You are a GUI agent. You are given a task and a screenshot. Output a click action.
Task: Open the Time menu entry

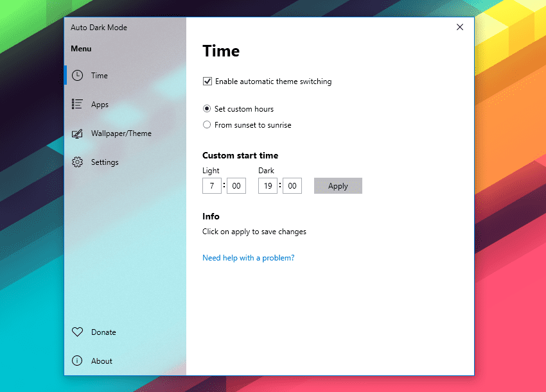125,76
